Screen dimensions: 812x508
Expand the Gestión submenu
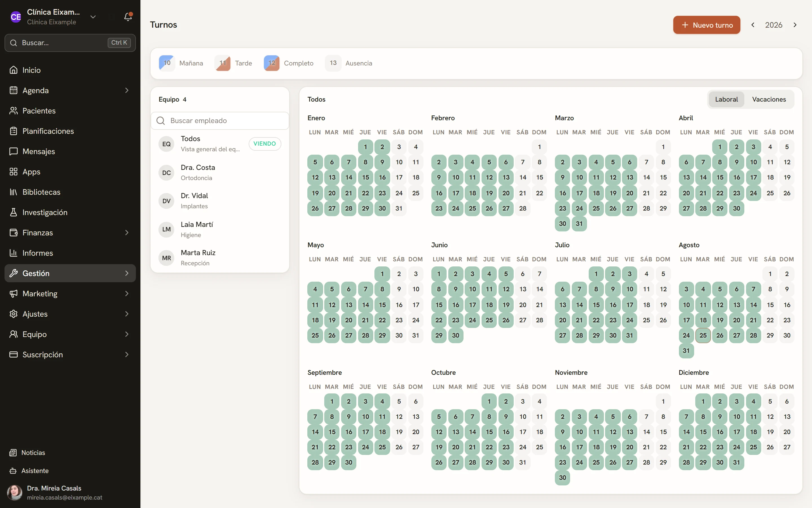[127, 273]
